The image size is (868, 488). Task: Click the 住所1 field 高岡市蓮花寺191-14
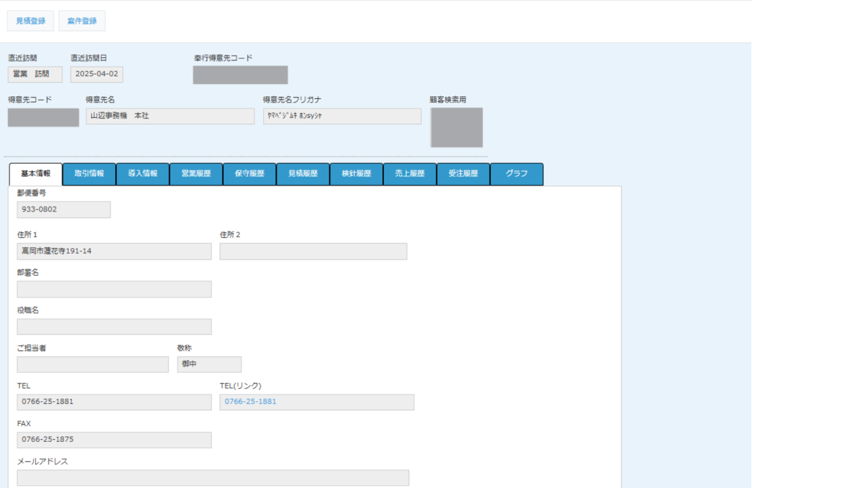[x=115, y=251]
